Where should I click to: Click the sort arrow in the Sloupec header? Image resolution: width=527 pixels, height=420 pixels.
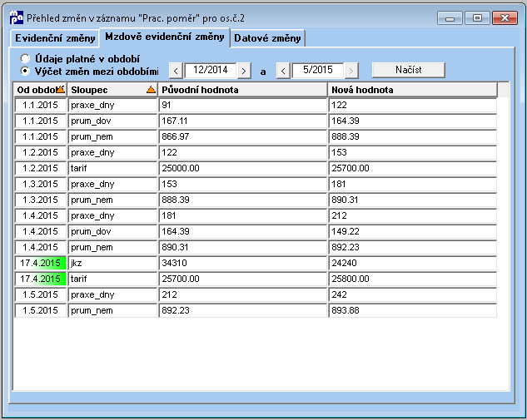152,90
